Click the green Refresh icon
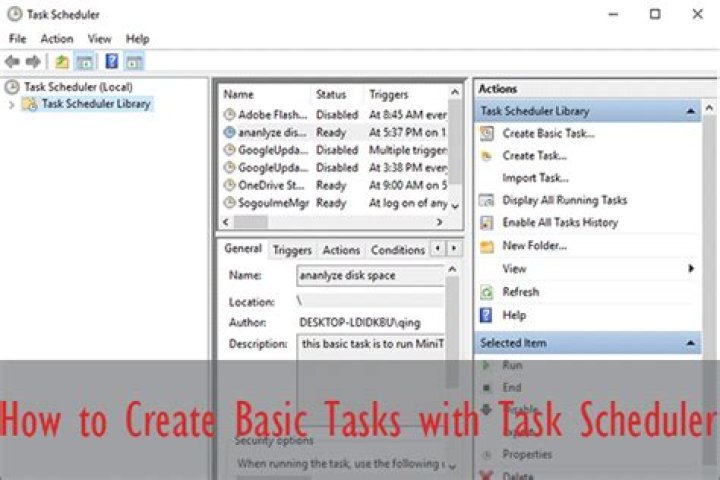The height and width of the screenshot is (480, 720). (487, 292)
